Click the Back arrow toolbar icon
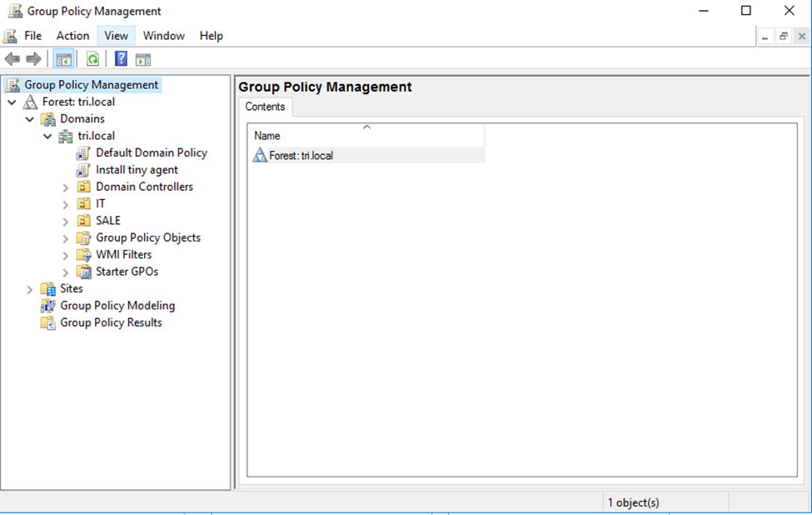This screenshot has height=515, width=812. click(x=12, y=59)
